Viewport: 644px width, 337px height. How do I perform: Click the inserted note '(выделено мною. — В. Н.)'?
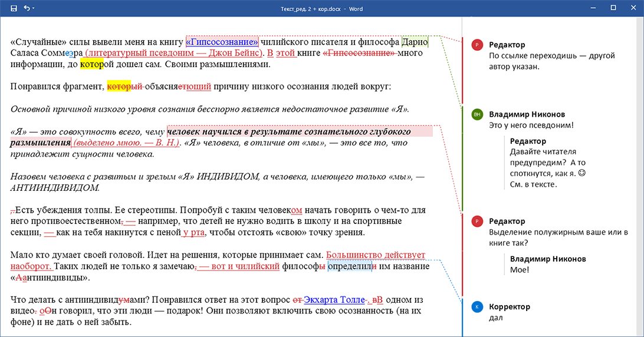[x=126, y=143]
